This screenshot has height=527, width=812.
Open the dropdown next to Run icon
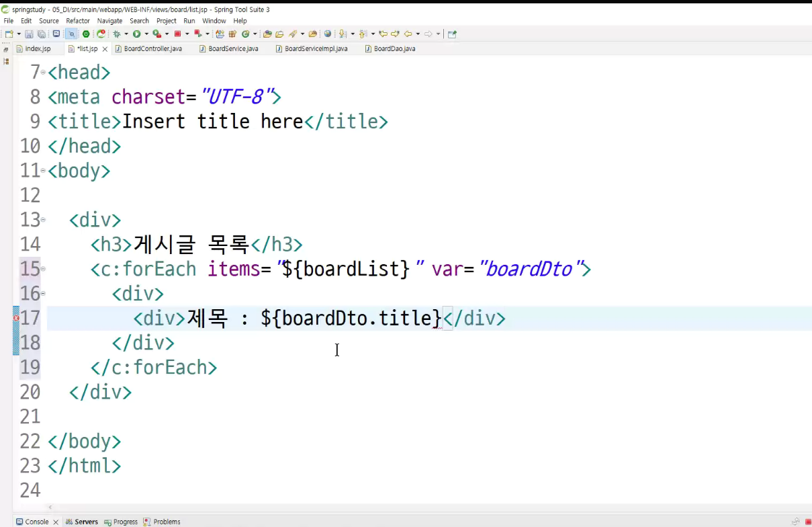pos(146,34)
